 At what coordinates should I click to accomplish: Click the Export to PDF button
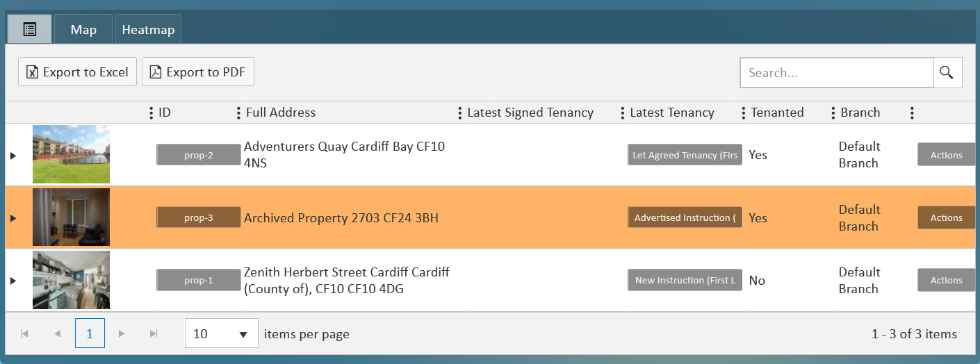(198, 72)
